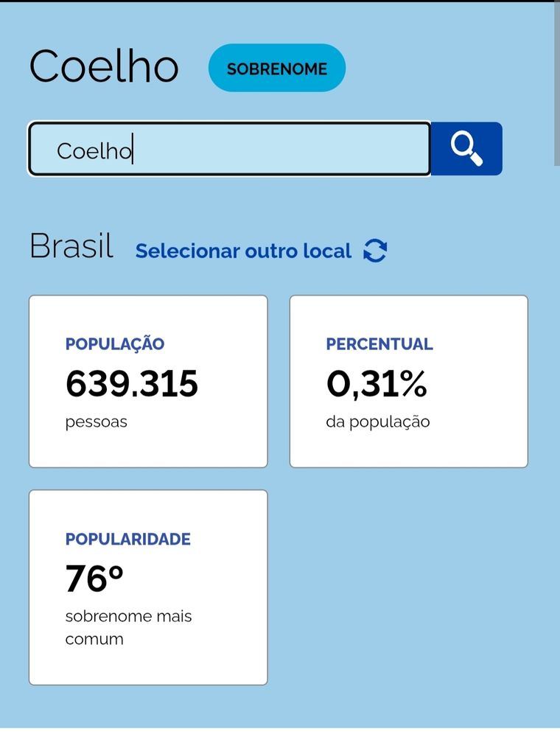Click the 'da população' caption text

point(378,422)
